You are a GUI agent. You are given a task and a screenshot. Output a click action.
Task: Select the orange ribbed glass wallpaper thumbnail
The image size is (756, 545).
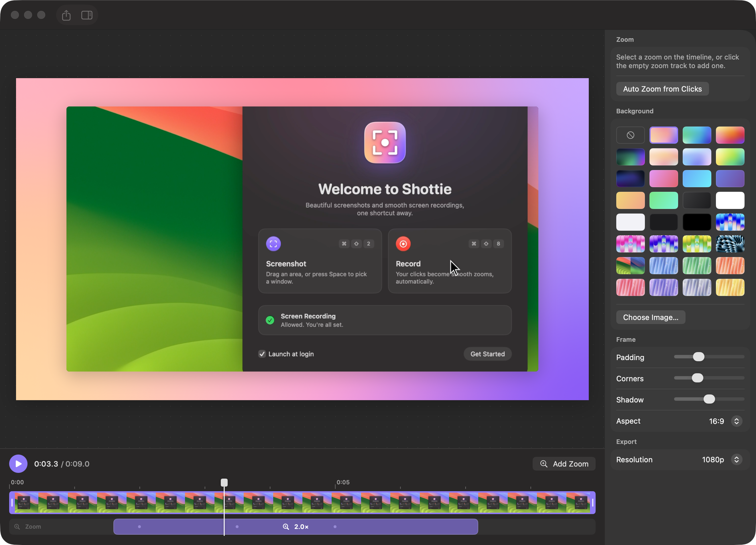[730, 266]
